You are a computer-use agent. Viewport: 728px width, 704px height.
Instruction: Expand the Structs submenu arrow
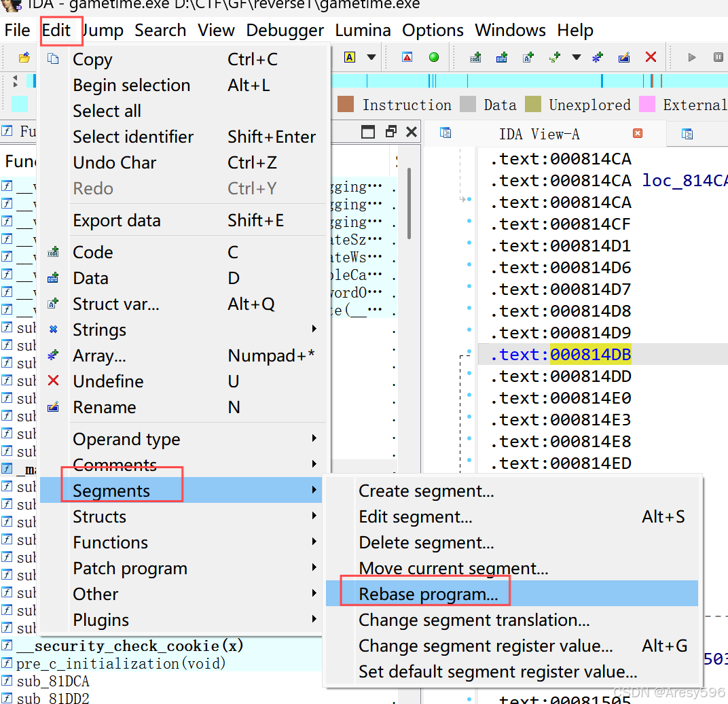point(314,516)
